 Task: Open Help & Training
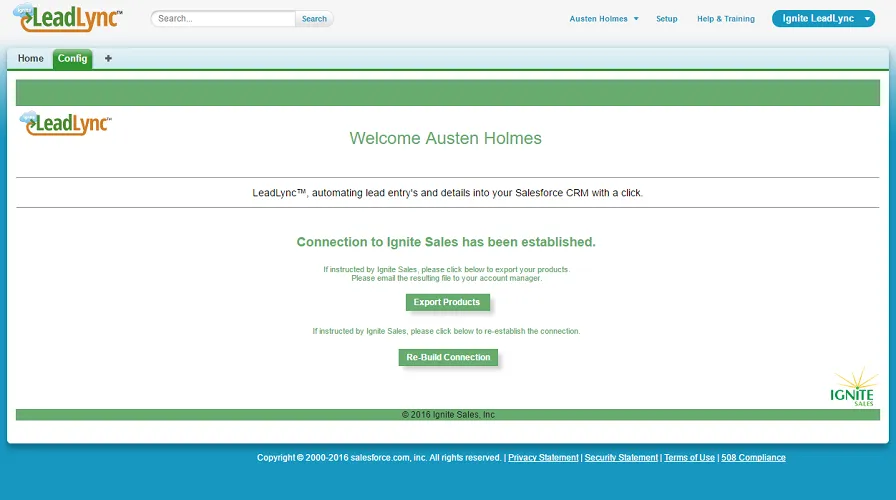[726, 19]
